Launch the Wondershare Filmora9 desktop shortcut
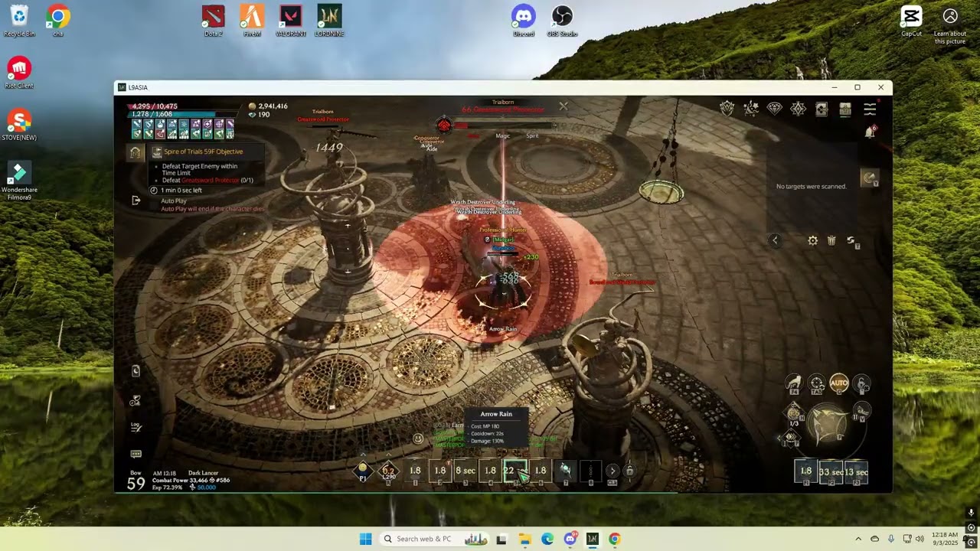 (19, 181)
